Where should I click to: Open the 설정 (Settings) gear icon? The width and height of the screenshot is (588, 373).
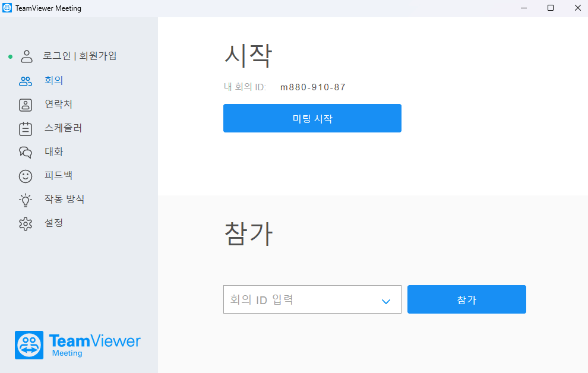pyautogui.click(x=26, y=223)
